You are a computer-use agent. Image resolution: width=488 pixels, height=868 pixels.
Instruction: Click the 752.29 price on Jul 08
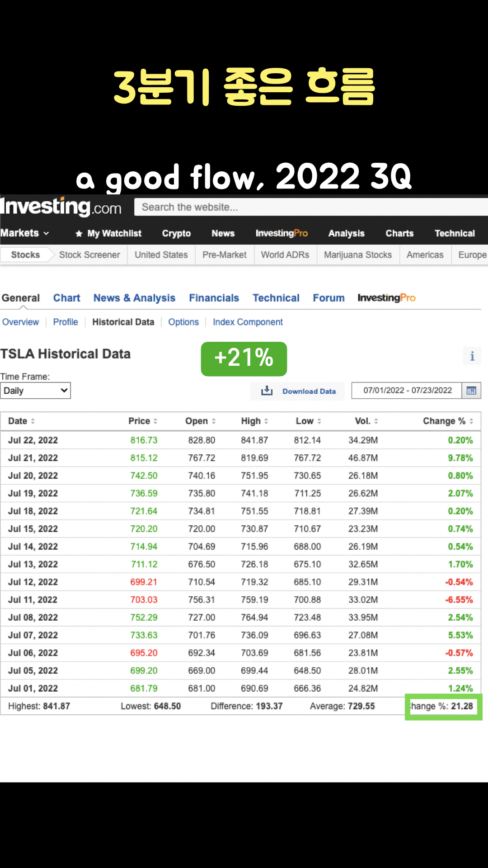[144, 618]
